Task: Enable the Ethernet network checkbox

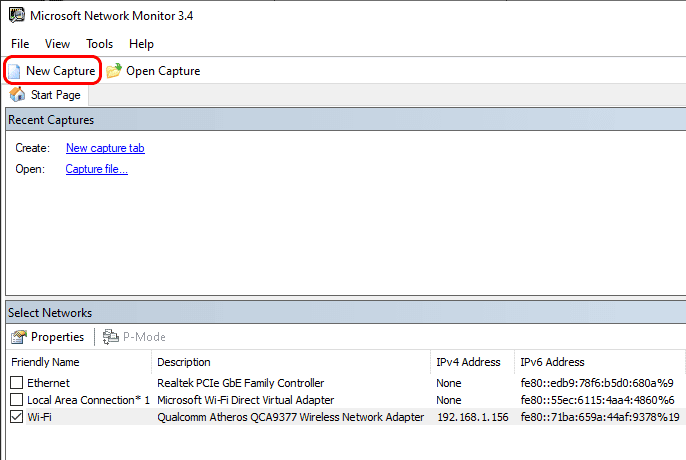Action: pos(16,383)
